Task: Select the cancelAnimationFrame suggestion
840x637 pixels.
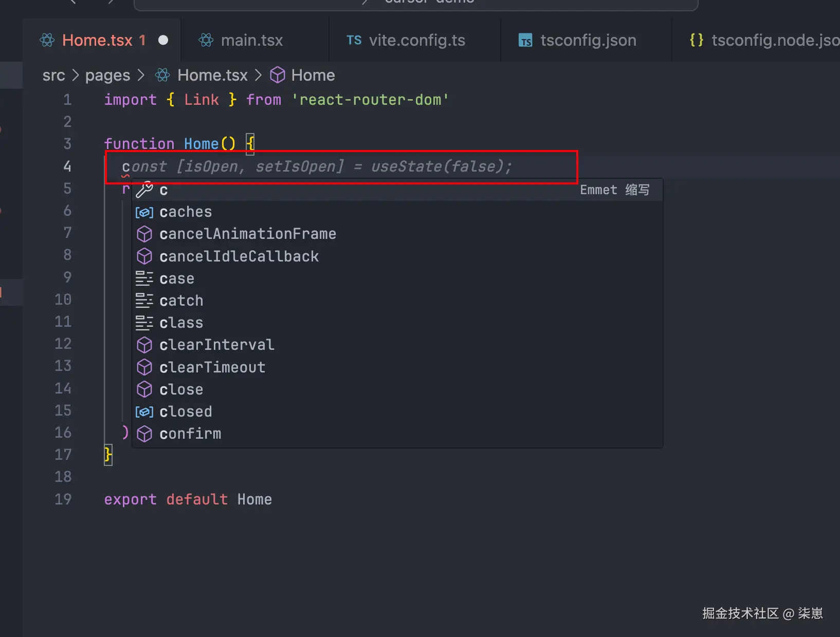Action: (x=247, y=234)
